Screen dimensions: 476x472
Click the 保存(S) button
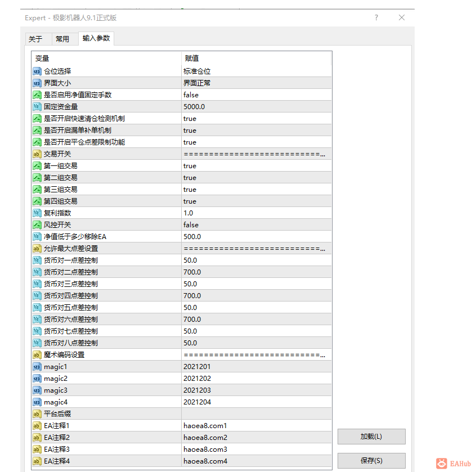[x=371, y=460]
